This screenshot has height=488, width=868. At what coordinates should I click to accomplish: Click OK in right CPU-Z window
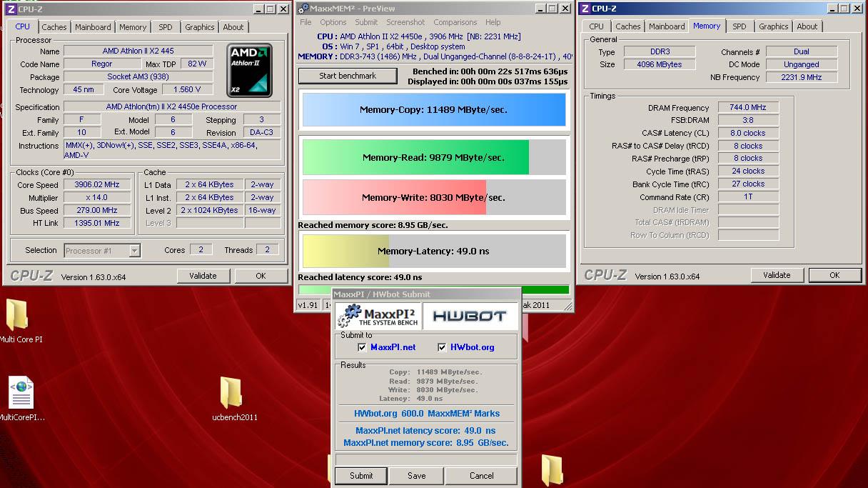[x=834, y=275]
